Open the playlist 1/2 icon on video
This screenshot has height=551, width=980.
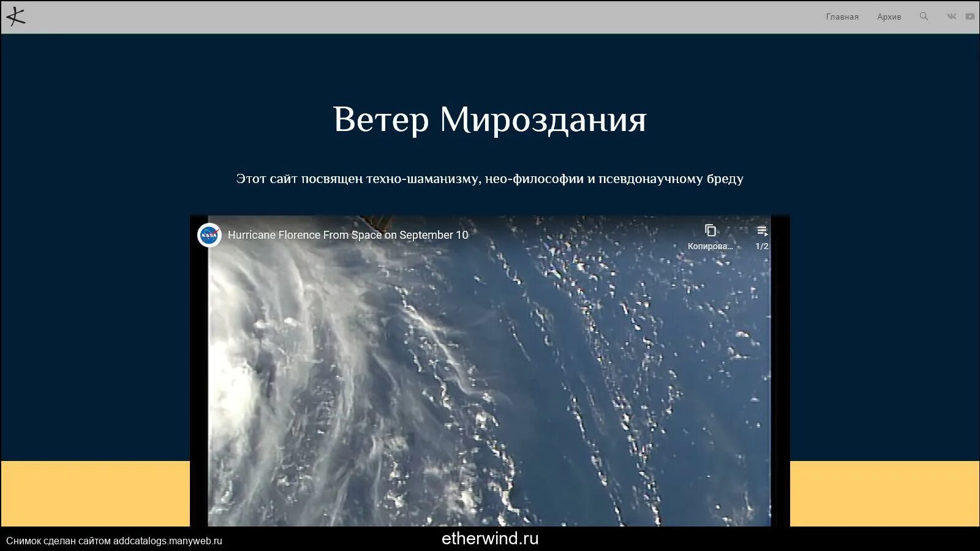tap(762, 231)
